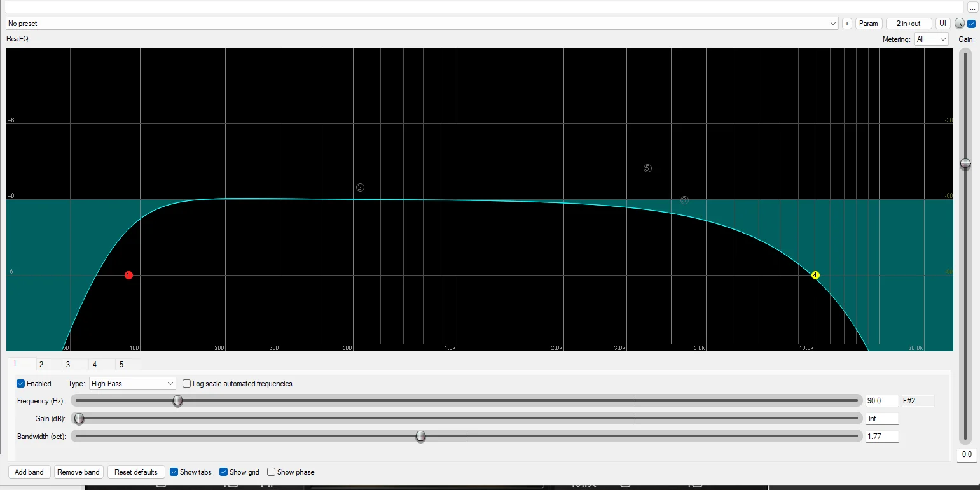This screenshot has height=490, width=980.
Task: Enable Show phase option
Action: pos(272,472)
